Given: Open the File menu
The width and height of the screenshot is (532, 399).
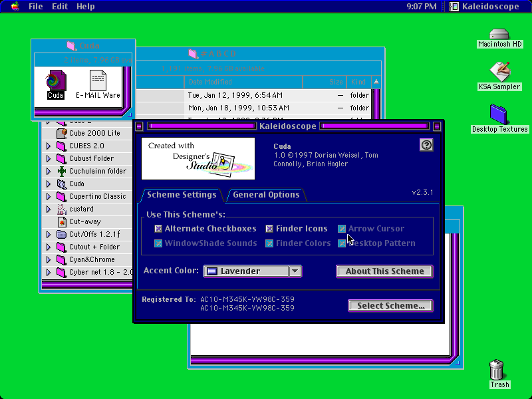Looking at the screenshot, I should pos(36,7).
